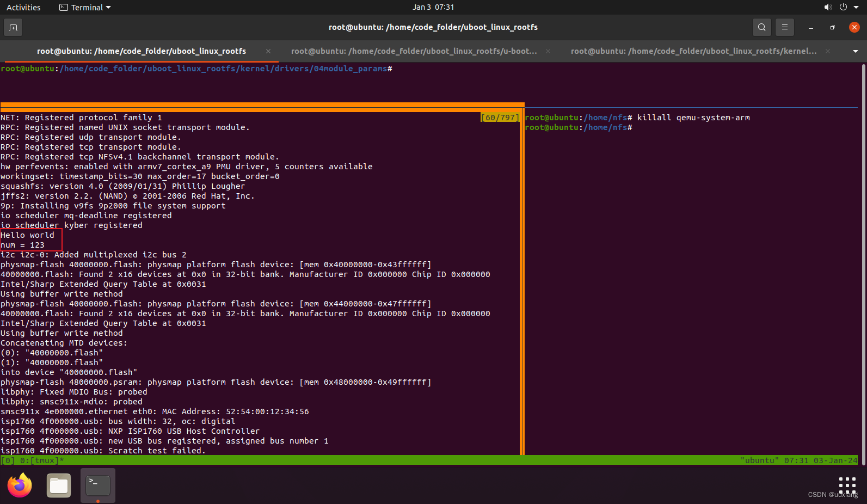
Task: Click the 'NXP ISP1760 USB Host Controller' line
Action: [x=130, y=431]
